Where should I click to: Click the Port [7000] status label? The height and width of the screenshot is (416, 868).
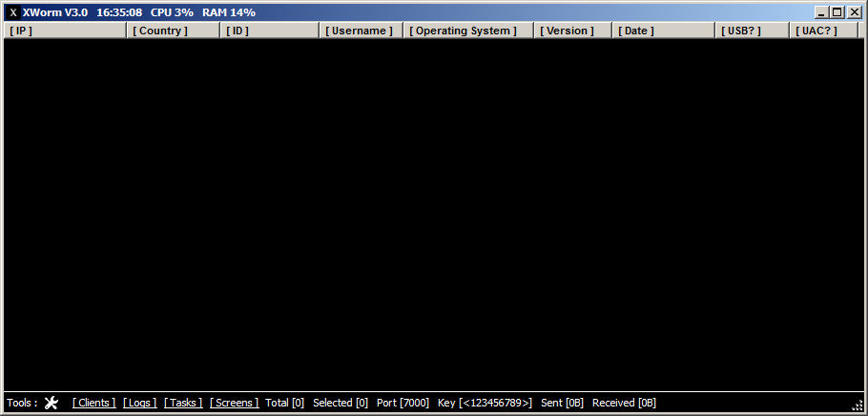coord(403,403)
